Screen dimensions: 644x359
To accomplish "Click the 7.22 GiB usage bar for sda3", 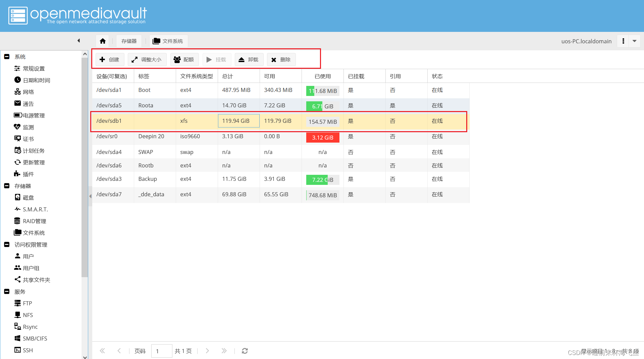I will click(323, 180).
